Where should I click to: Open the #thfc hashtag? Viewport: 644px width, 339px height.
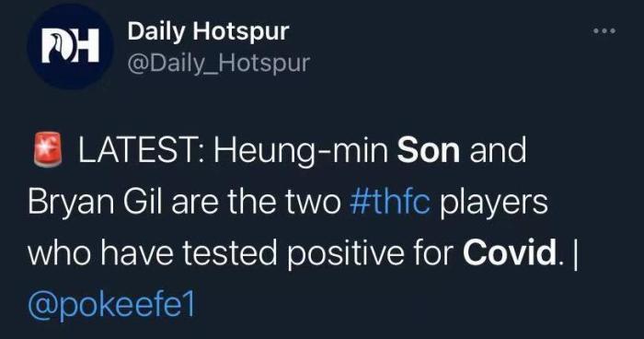390,202
